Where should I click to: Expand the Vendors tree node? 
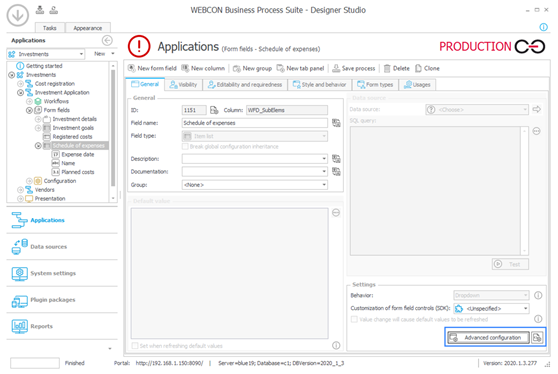click(20, 190)
